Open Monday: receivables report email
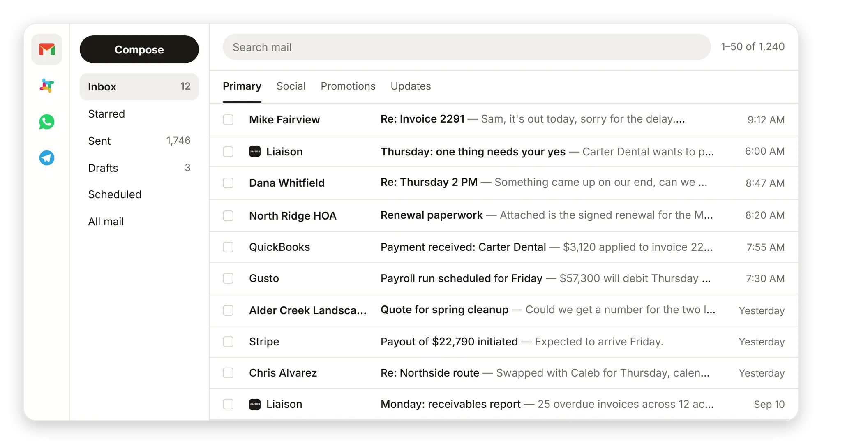The image size is (868, 444). [503, 404]
